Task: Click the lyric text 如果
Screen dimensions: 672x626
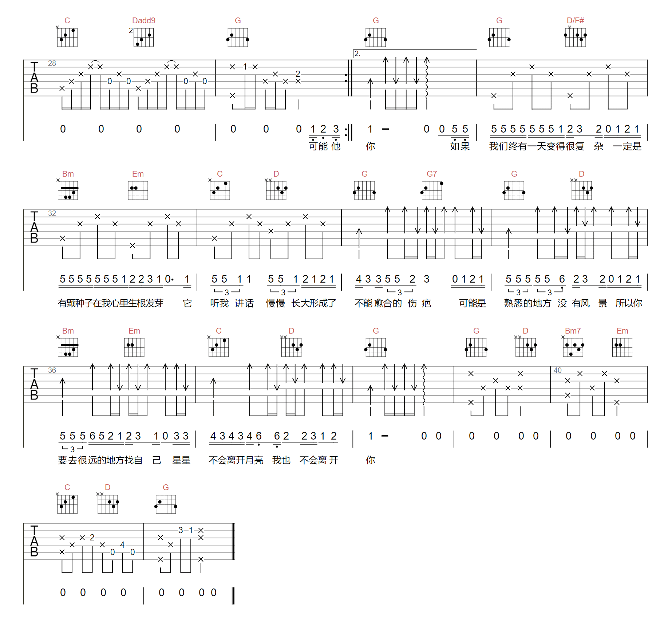Action: click(x=460, y=146)
